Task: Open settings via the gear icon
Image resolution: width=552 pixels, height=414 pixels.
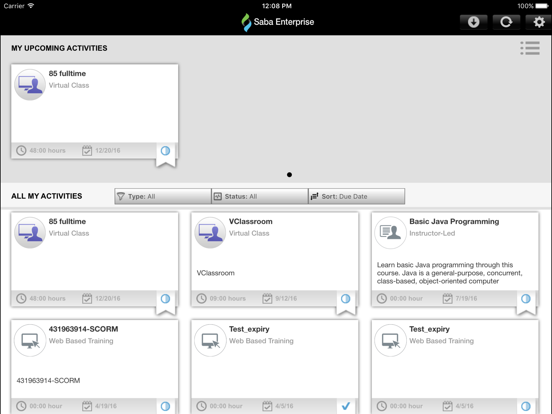Action: click(538, 22)
